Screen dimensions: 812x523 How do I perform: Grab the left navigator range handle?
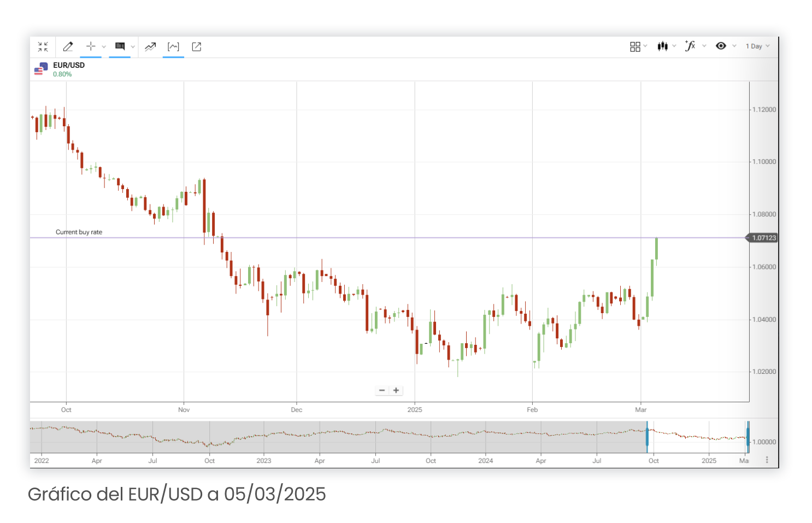click(647, 437)
